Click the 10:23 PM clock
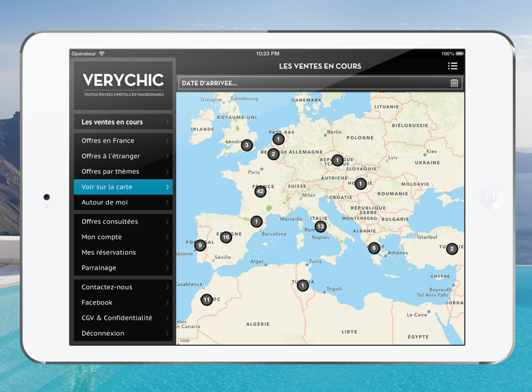532x392 pixels. pyautogui.click(x=267, y=54)
